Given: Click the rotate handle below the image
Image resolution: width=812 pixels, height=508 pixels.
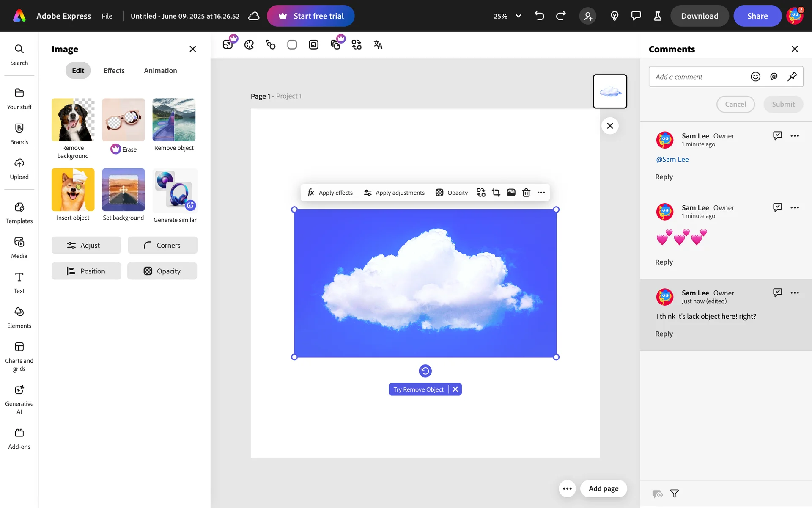Looking at the screenshot, I should [425, 371].
